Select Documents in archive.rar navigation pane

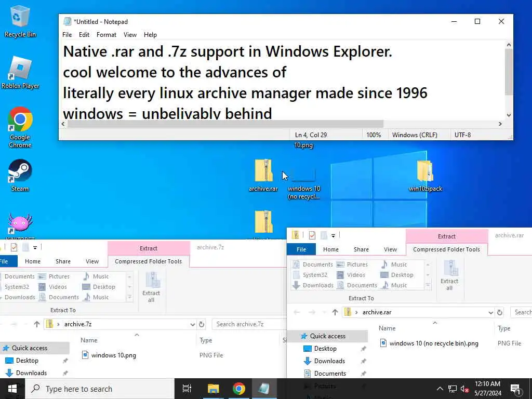[x=330, y=374]
